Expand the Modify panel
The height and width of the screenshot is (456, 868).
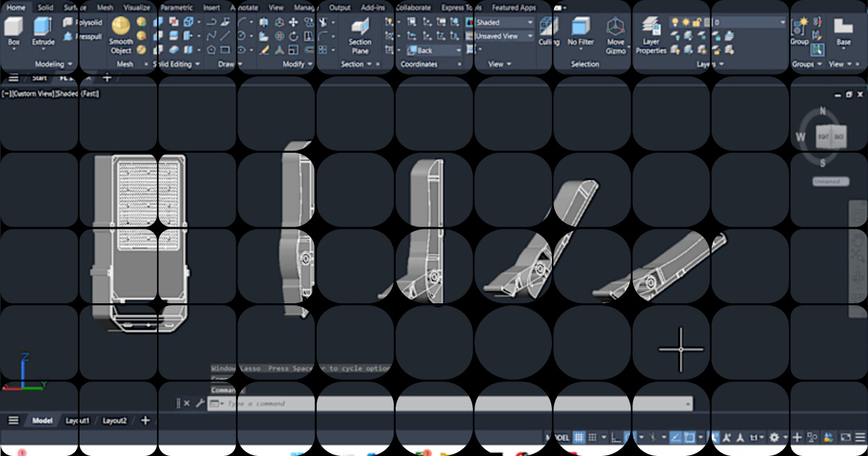297,64
